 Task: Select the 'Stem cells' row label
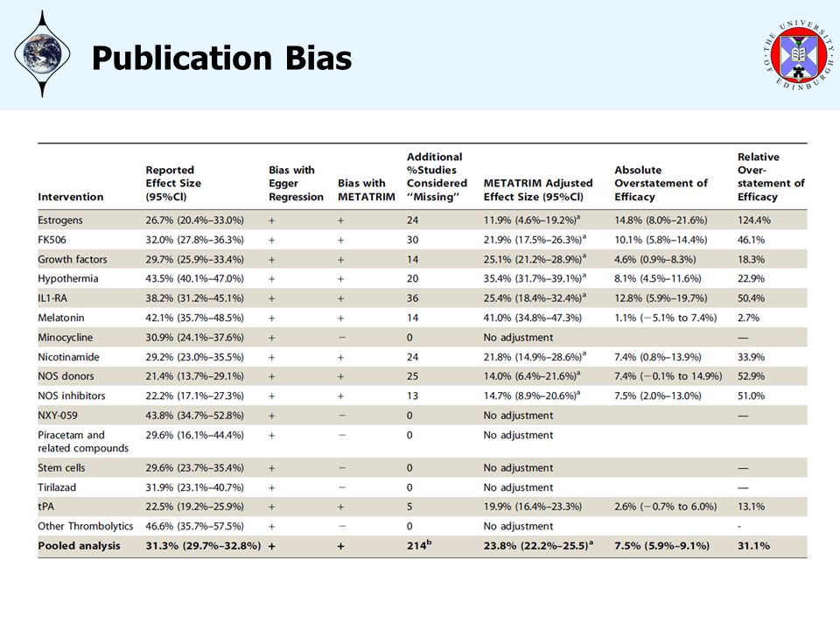click(x=61, y=467)
